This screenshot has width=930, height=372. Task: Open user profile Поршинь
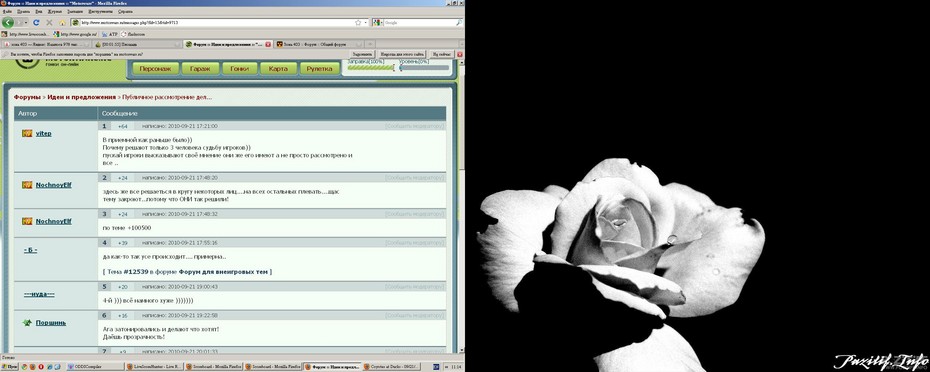(x=51, y=323)
